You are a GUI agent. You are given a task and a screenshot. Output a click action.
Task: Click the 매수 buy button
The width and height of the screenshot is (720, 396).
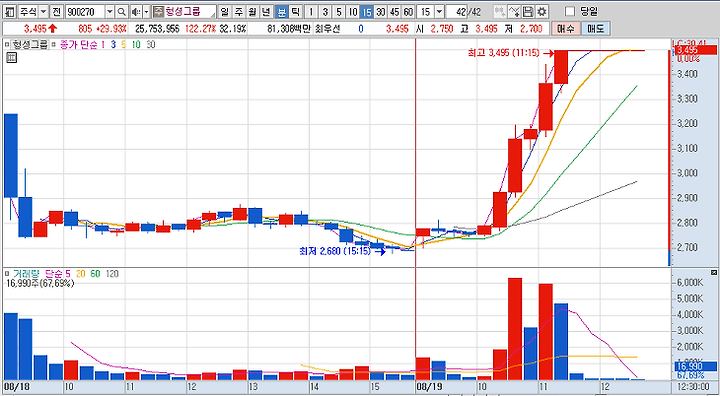pos(565,28)
